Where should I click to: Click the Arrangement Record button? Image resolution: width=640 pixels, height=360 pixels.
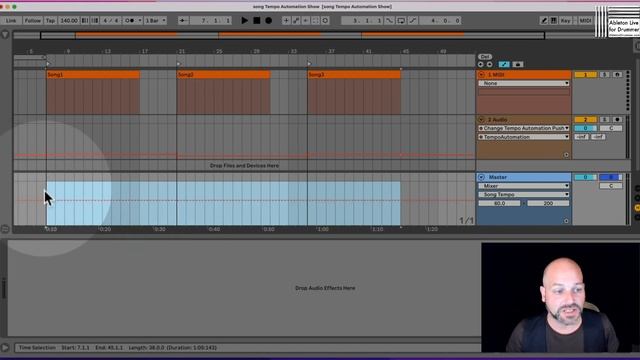point(269,20)
